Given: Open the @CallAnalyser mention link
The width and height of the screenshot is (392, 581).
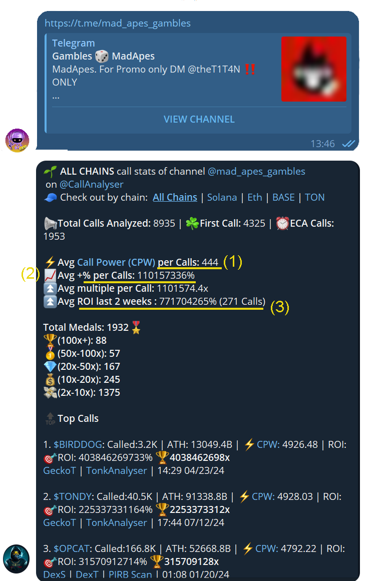Looking at the screenshot, I should click(92, 185).
